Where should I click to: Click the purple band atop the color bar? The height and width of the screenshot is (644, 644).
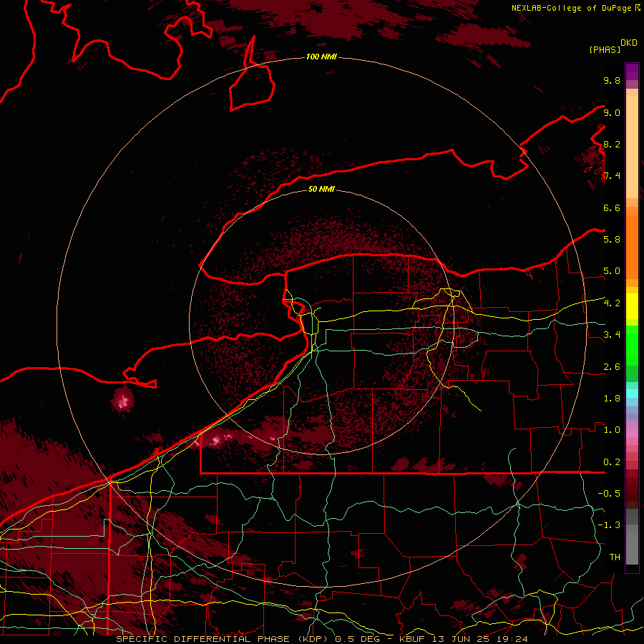632,72
